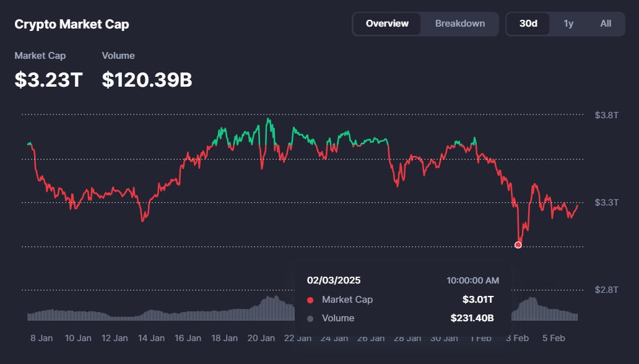Image resolution: width=639 pixels, height=364 pixels.
Task: Click the Crypto Market Cap title
Action: 72,25
